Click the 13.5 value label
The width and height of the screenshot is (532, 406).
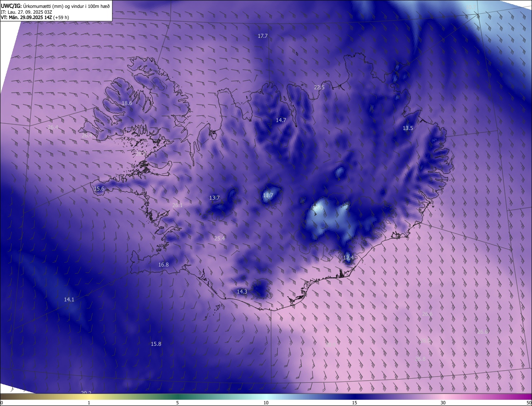(408, 128)
